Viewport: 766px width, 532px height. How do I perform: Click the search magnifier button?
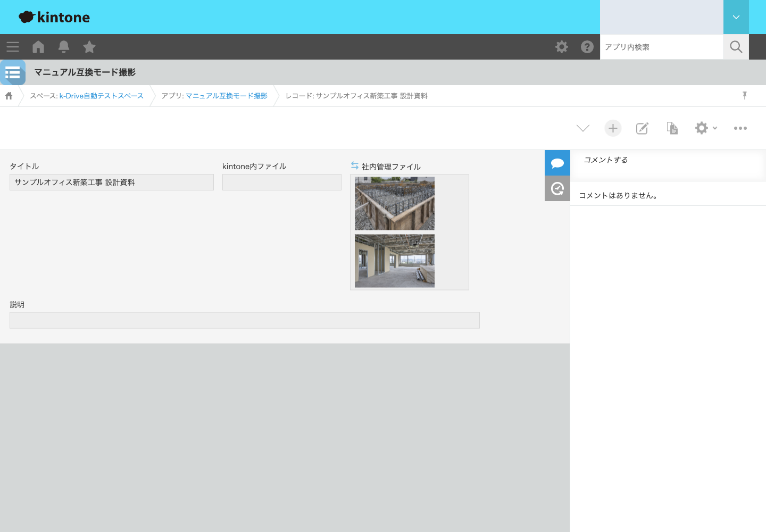pos(736,47)
